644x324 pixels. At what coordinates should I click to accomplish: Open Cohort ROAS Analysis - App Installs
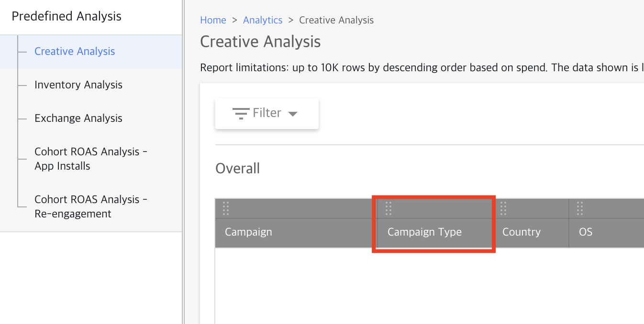[x=91, y=159]
